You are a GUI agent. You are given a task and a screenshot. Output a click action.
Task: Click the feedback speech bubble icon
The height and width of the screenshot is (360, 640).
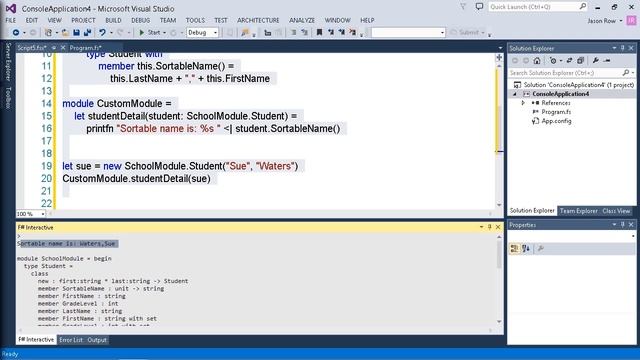tap(479, 7)
